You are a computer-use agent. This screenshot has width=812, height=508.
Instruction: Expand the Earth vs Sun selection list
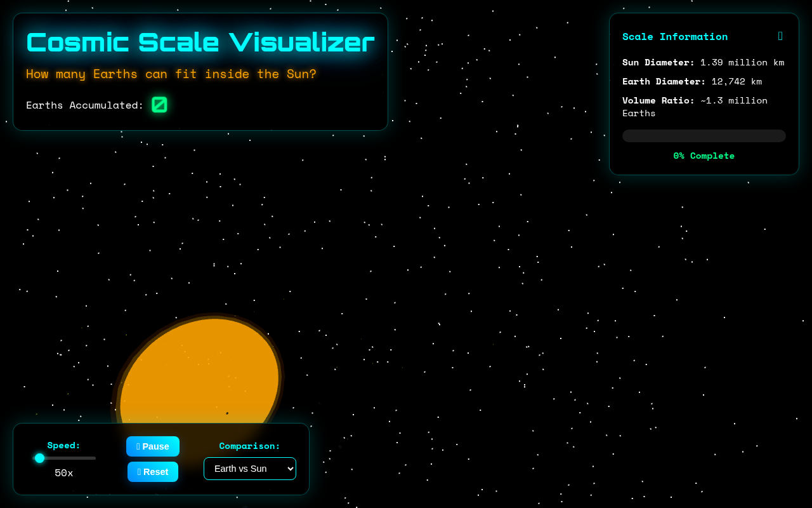(x=250, y=469)
